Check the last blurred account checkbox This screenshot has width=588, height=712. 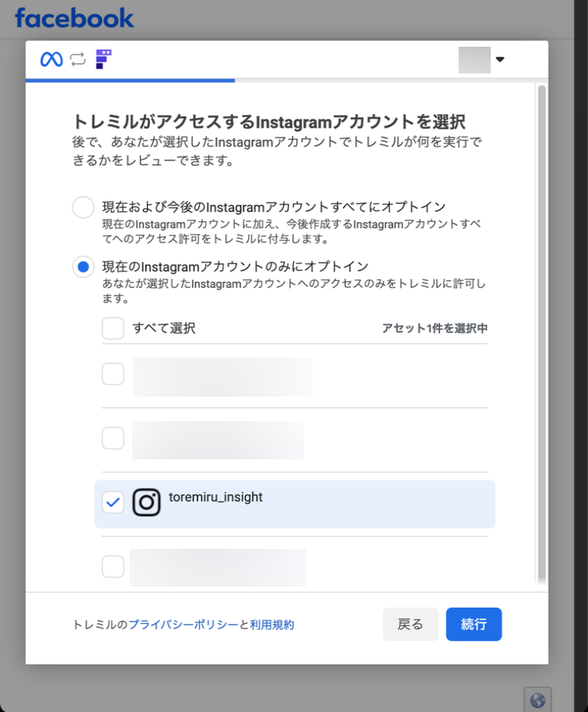[x=113, y=567]
